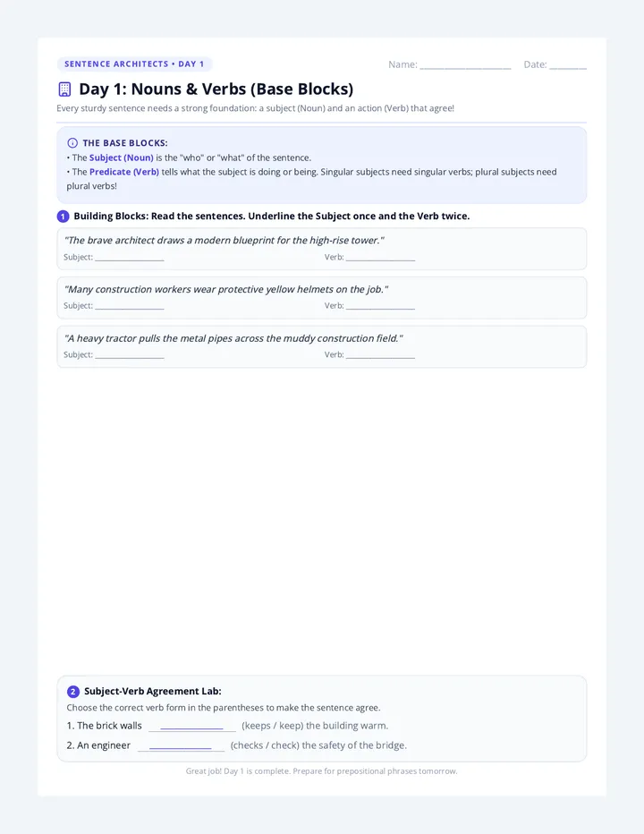Image resolution: width=644 pixels, height=834 pixels.
Task: Click the Verb blank for heavy tractor sentence
Action: pyautogui.click(x=380, y=355)
